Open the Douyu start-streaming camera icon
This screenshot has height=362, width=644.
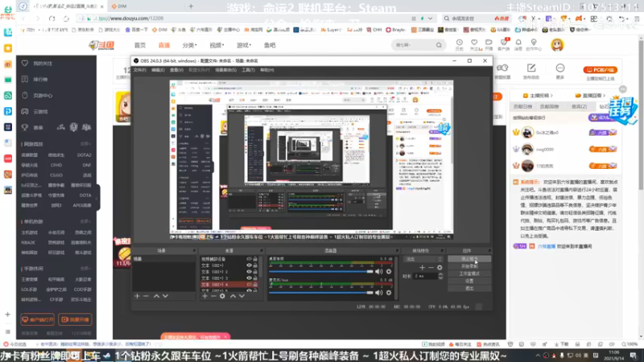coord(489,44)
